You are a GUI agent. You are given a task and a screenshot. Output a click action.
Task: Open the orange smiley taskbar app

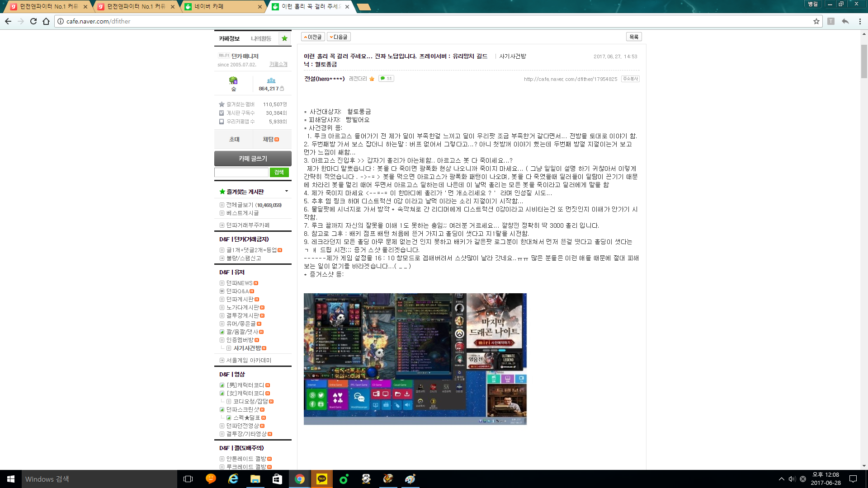point(211,479)
